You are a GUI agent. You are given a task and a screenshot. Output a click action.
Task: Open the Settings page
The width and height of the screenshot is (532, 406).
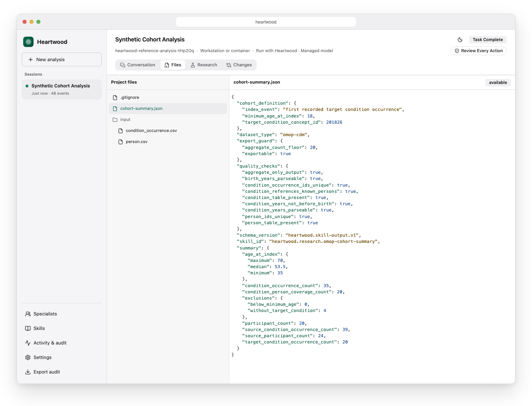point(62,357)
